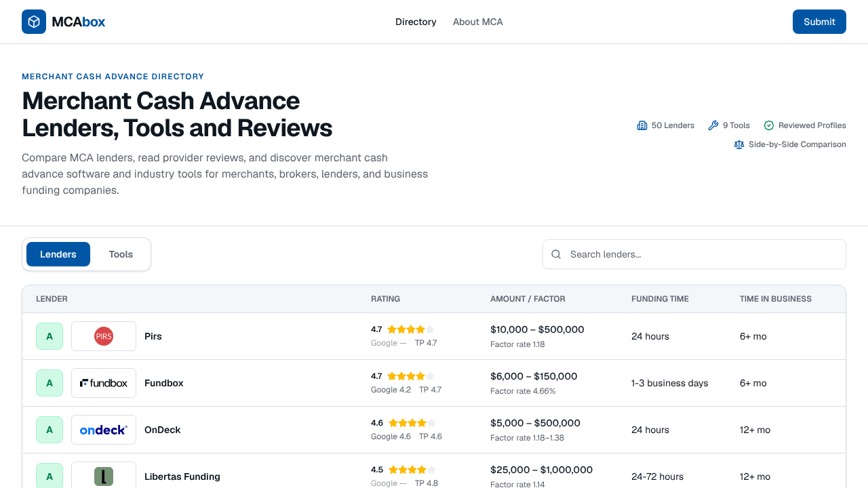Click the Submit button
The image size is (868, 488).
pyautogui.click(x=819, y=22)
